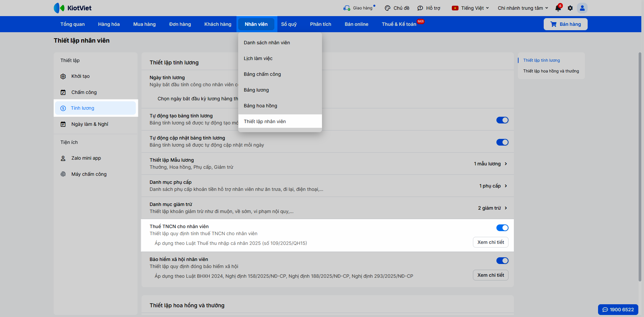Click the Khởi tạo gear icon

[63, 76]
